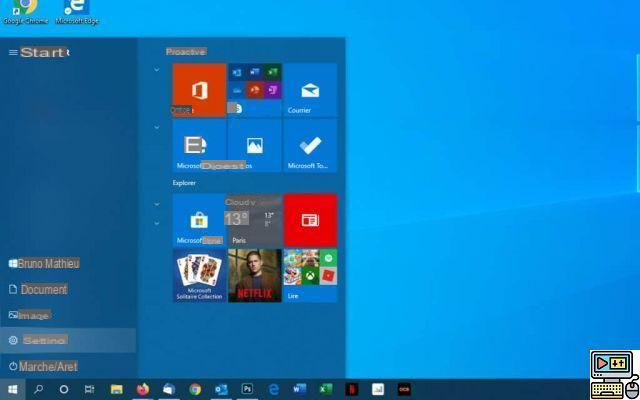Click the chevron level with the Cloudy label

157,204
